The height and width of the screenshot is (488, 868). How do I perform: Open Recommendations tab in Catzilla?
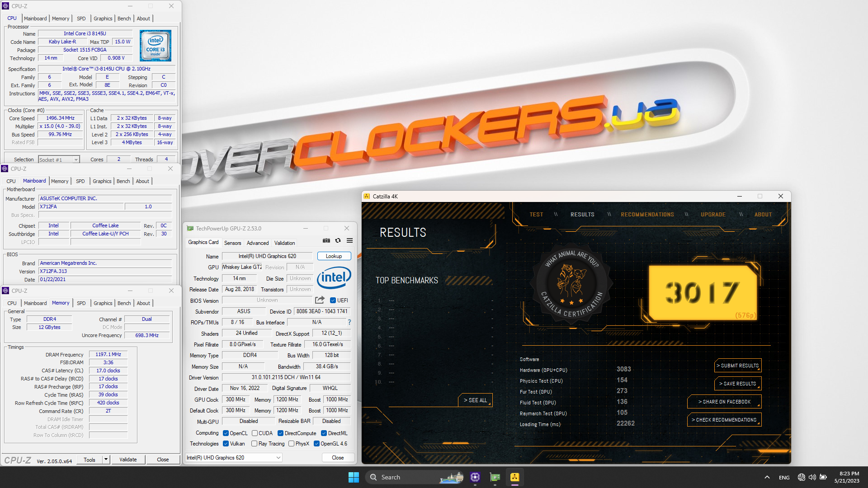point(647,215)
